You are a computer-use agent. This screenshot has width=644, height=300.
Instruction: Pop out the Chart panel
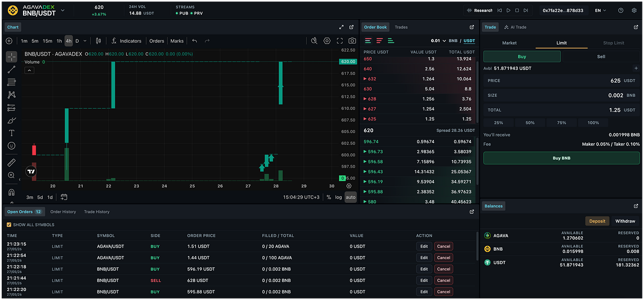pyautogui.click(x=352, y=27)
